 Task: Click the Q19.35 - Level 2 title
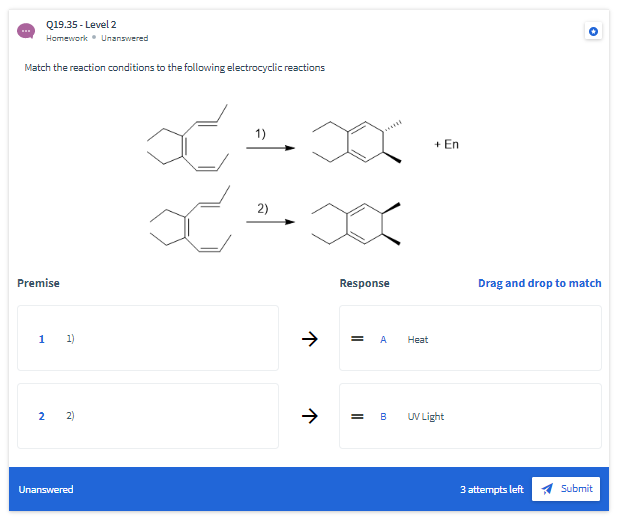pos(81,25)
